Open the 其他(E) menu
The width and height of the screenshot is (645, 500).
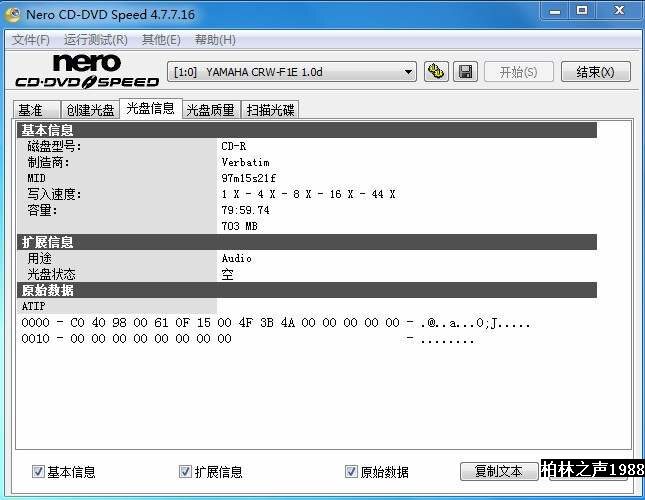point(161,40)
